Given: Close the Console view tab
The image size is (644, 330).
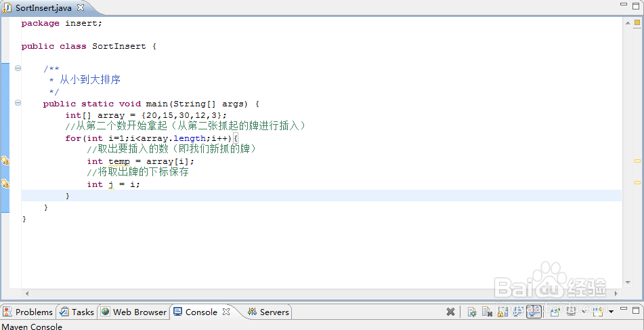Looking at the screenshot, I should 226,312.
